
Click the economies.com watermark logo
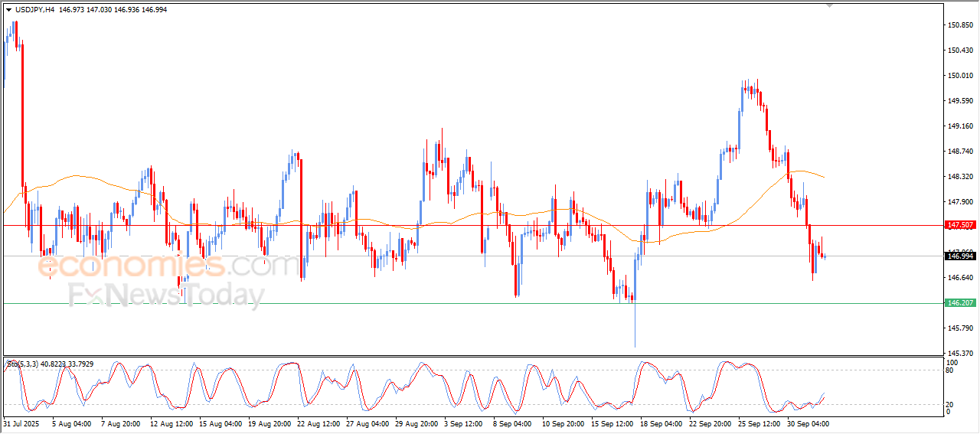coord(168,266)
